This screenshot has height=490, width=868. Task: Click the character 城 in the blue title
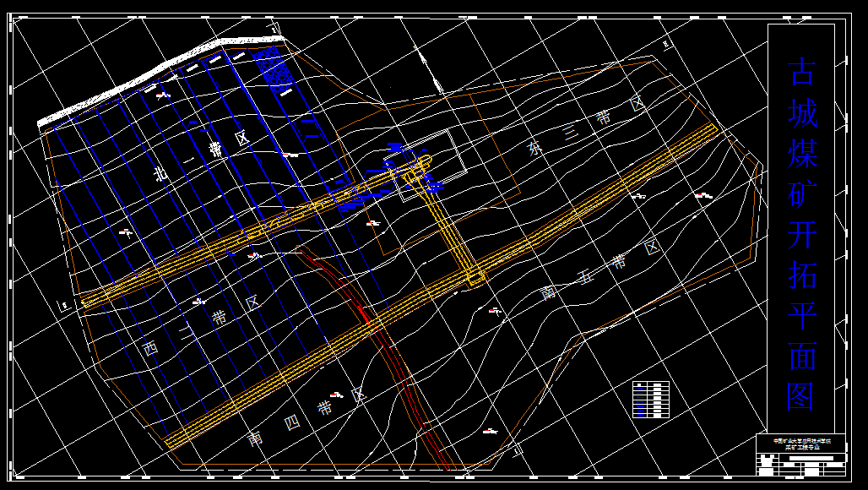(x=802, y=113)
